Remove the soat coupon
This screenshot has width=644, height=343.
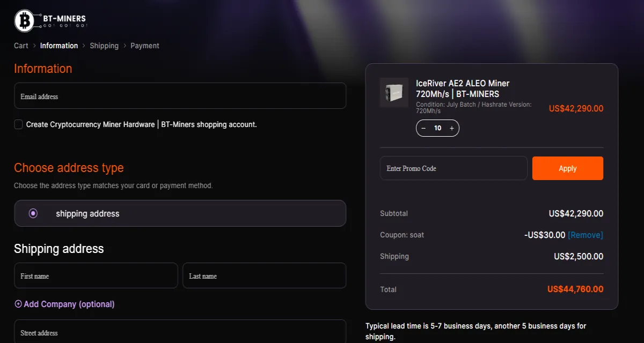click(585, 235)
